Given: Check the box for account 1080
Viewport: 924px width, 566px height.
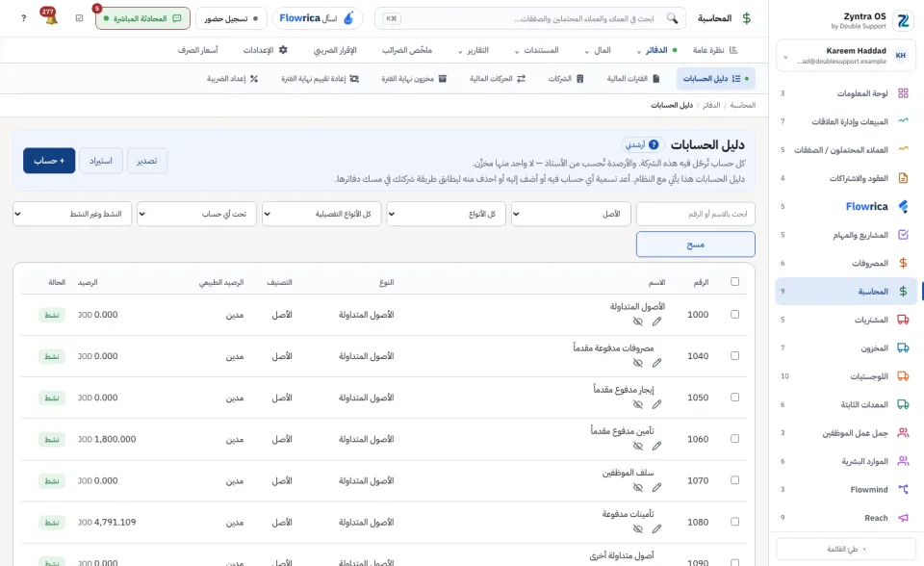Looking at the screenshot, I should click(x=734, y=522).
